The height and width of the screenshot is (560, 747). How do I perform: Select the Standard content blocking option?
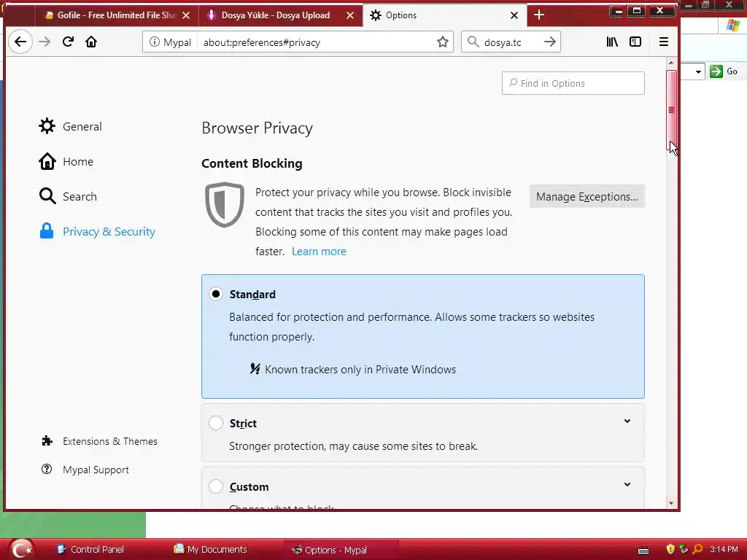click(x=216, y=294)
